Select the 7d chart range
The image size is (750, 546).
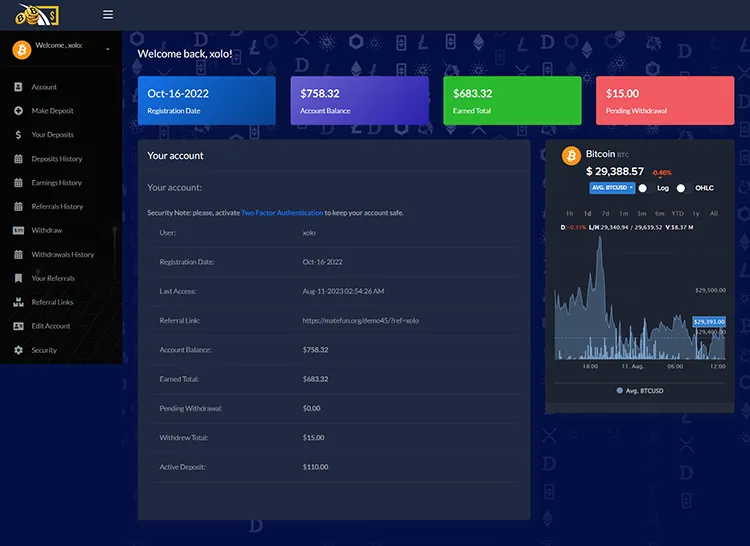click(606, 213)
